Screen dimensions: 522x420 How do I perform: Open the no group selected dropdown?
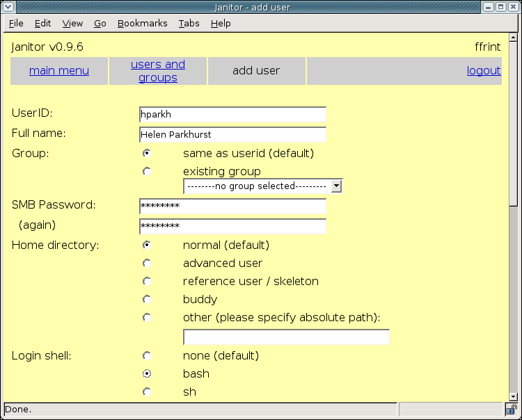(x=262, y=186)
